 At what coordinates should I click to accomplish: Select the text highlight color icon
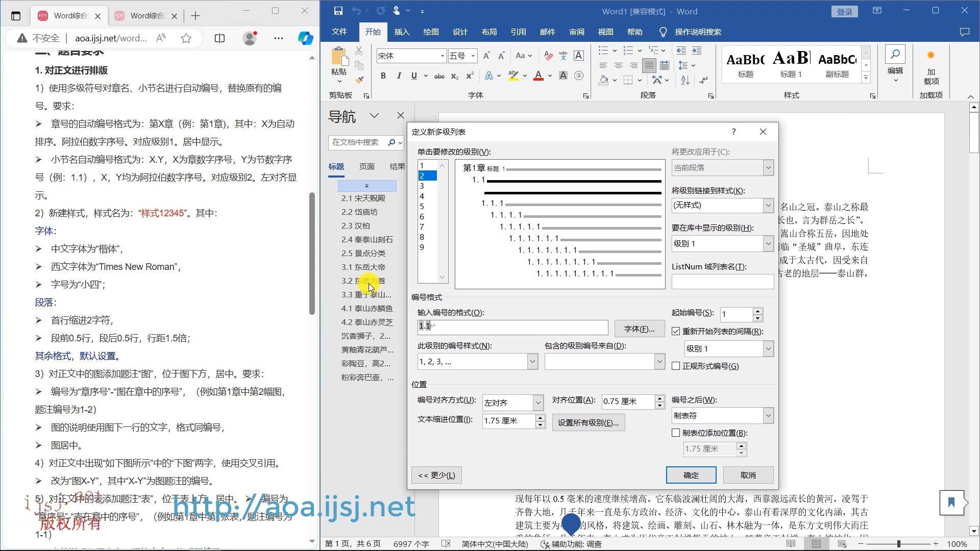click(513, 76)
